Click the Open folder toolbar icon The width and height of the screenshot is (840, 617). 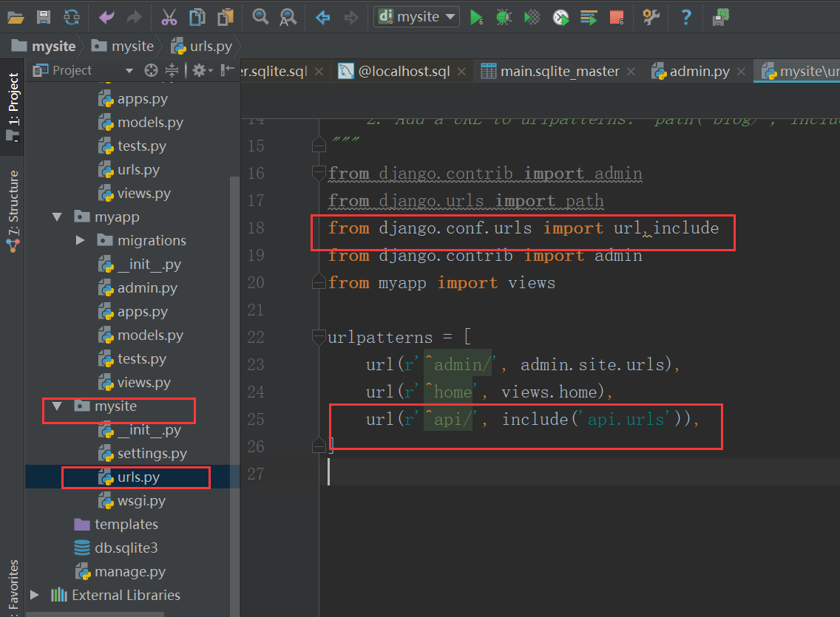point(16,18)
